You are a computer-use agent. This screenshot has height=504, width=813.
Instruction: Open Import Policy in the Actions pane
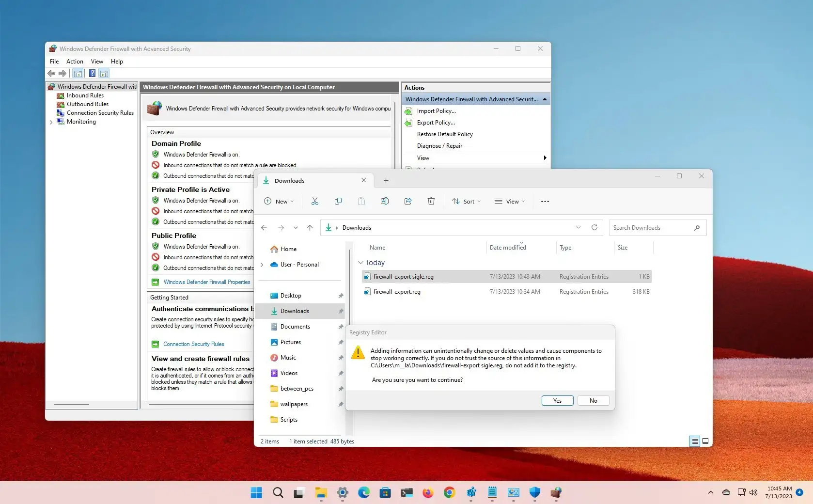pyautogui.click(x=436, y=111)
